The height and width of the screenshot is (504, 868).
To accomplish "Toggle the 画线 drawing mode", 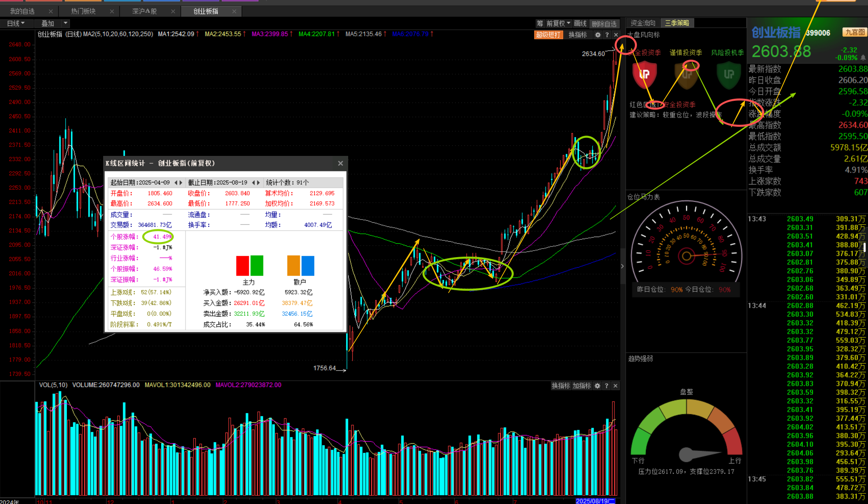I will [x=580, y=24].
